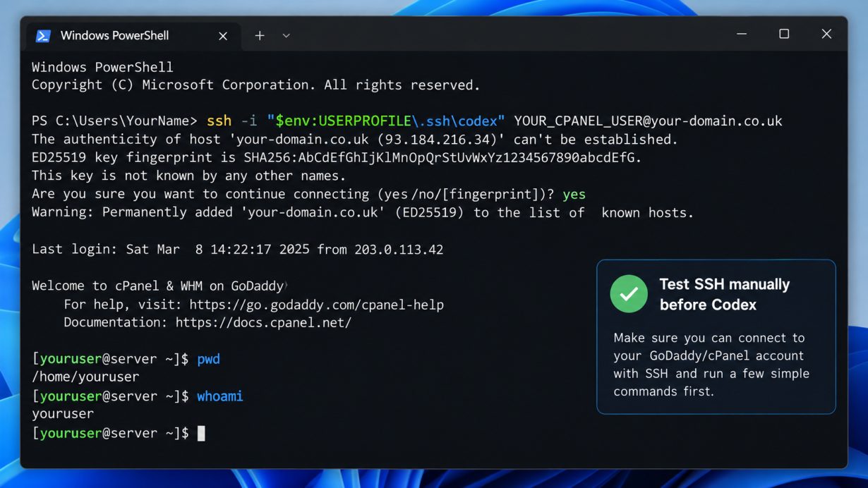Click the 'whoami' command text
Image resolution: width=868 pixels, height=488 pixels.
[219, 396]
